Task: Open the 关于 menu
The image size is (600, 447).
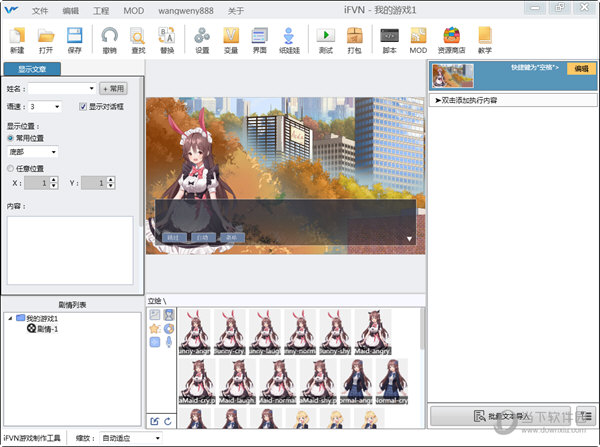Action: [x=236, y=11]
